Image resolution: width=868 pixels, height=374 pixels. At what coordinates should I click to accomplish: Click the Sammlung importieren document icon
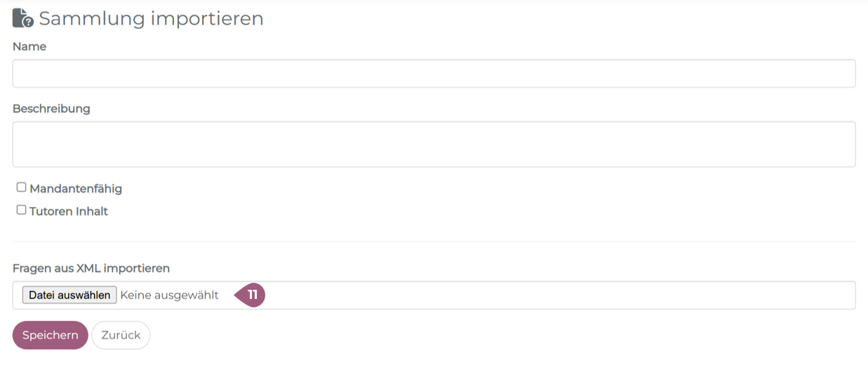22,18
